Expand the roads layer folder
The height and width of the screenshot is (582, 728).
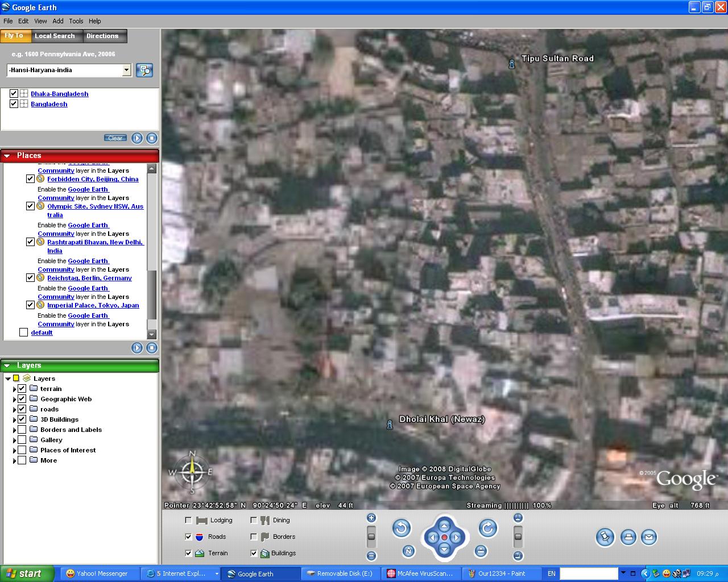14,409
